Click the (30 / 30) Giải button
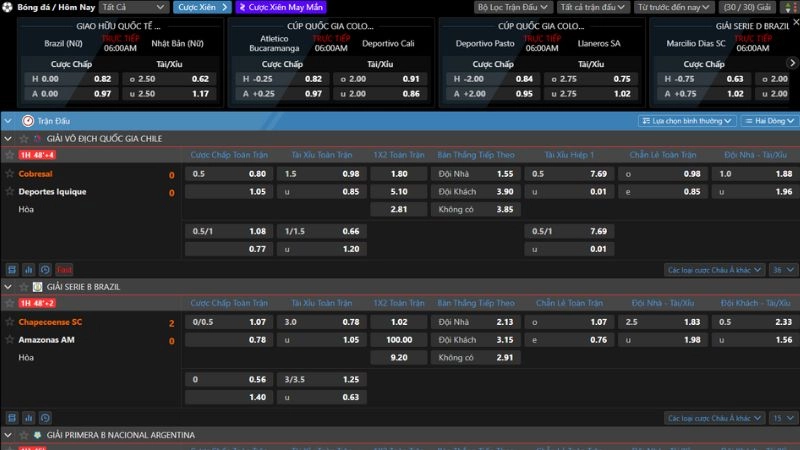The height and width of the screenshot is (450, 800). click(747, 7)
